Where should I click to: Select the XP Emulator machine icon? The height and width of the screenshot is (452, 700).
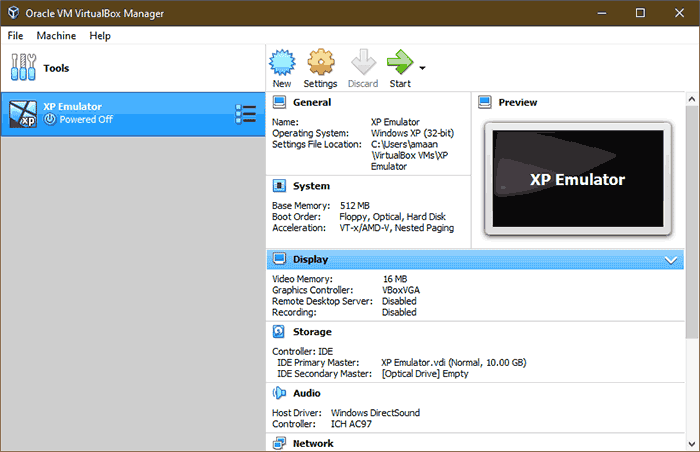tap(23, 113)
